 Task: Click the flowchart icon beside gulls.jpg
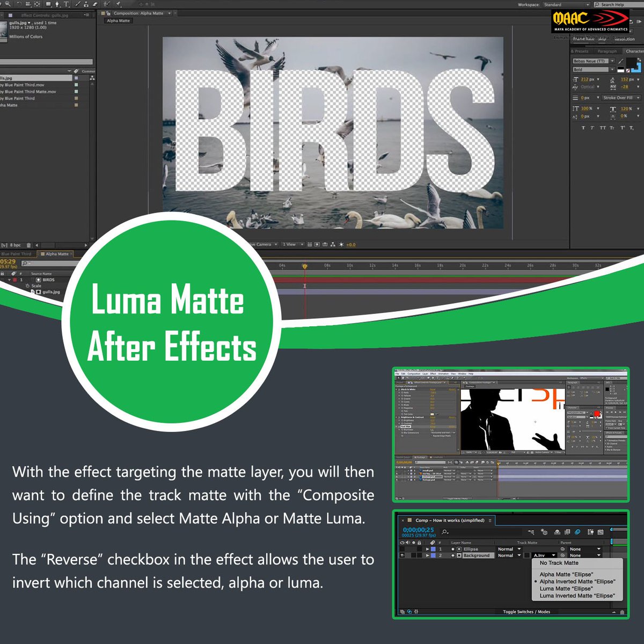coord(92,78)
